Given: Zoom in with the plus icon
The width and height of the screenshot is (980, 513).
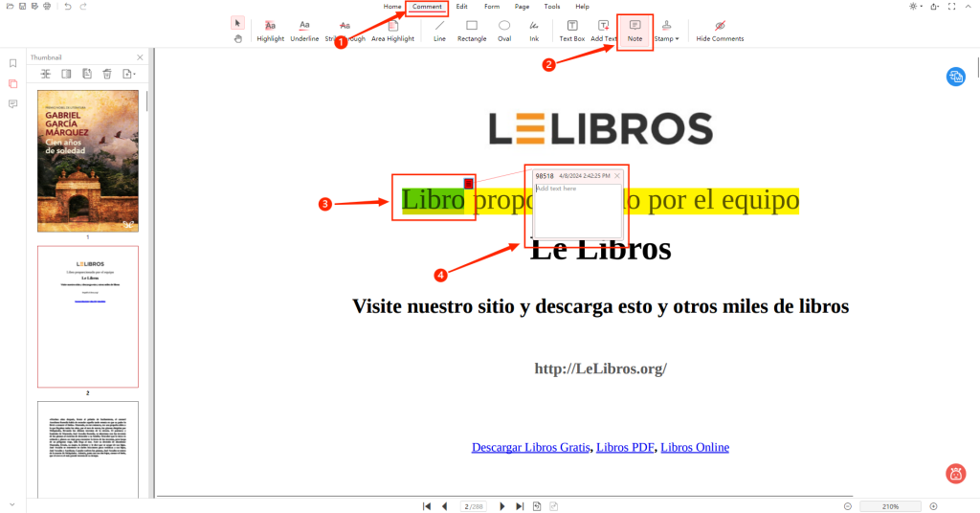Looking at the screenshot, I should [934, 506].
